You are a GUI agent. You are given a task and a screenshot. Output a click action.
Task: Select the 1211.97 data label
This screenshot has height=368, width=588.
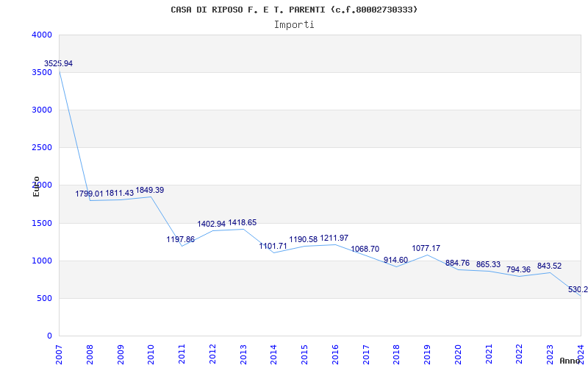334,238
